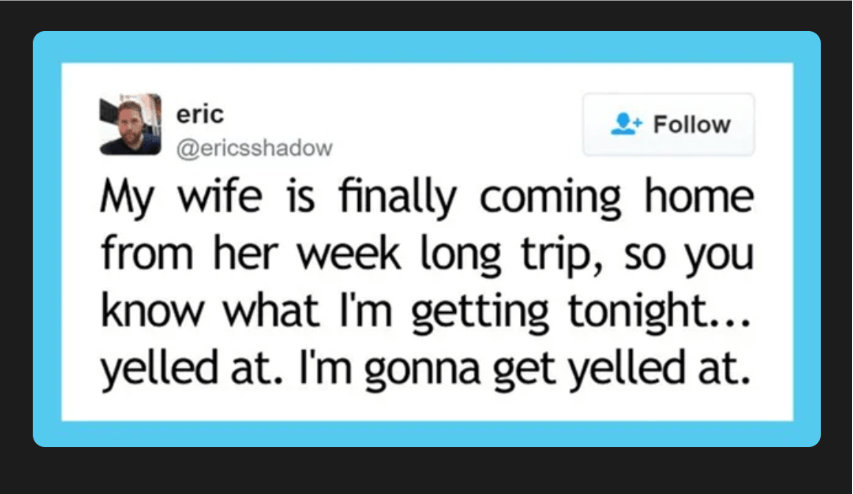
Task: Click the display name "eric"
Action: (x=194, y=114)
